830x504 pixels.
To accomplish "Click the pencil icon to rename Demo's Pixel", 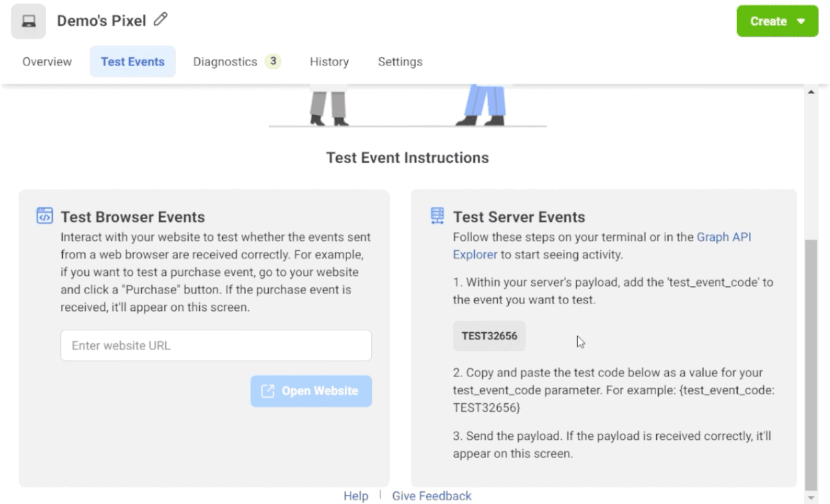I will pos(160,21).
